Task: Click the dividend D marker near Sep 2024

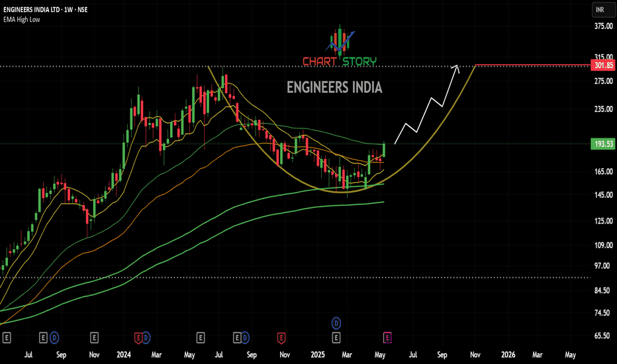Action: click(x=245, y=338)
